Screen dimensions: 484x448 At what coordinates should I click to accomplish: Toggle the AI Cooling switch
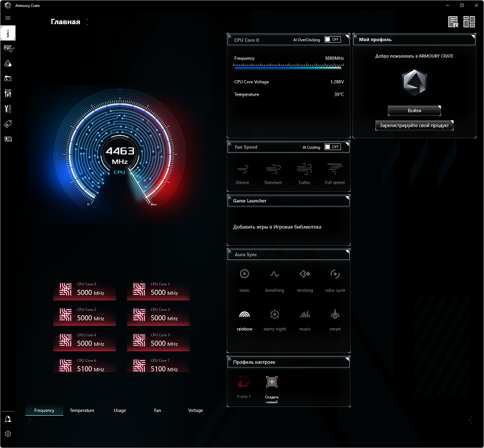coord(333,147)
